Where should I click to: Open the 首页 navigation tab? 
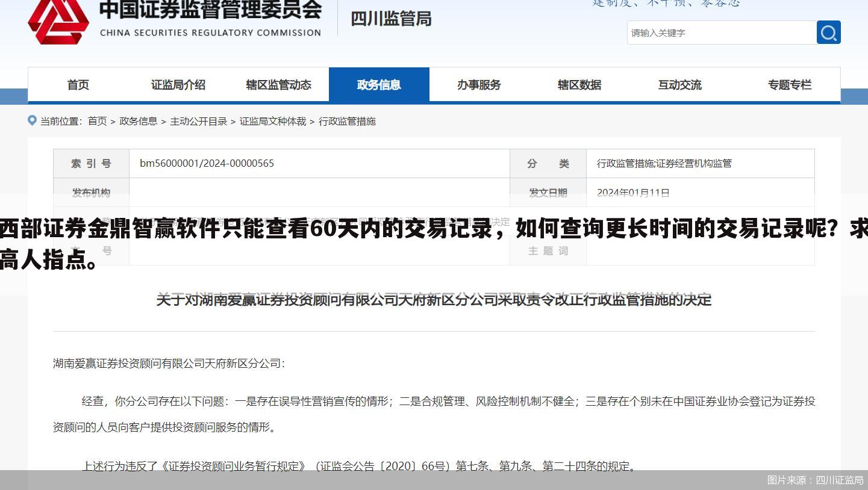78,85
